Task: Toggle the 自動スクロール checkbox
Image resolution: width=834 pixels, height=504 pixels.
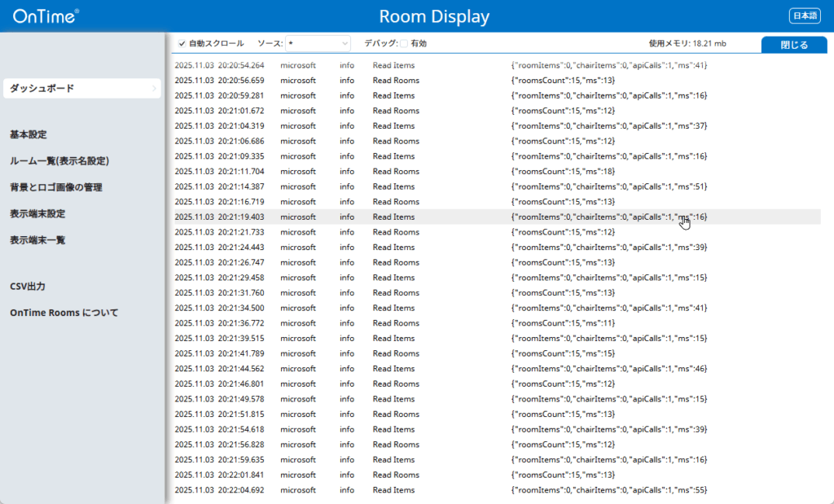Action: 182,44
